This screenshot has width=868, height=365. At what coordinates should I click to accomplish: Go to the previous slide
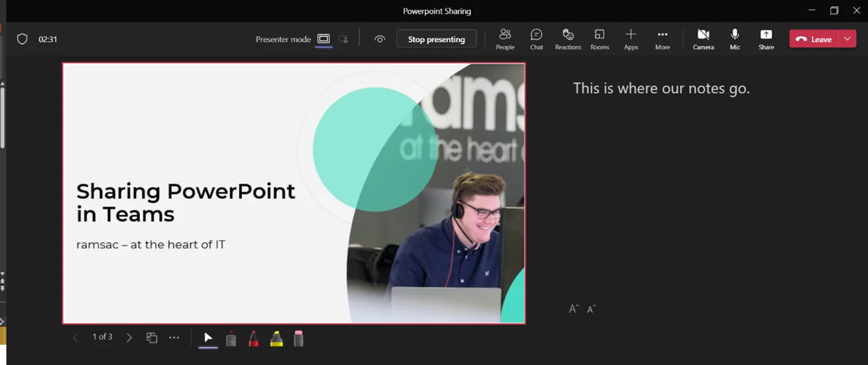(x=75, y=338)
